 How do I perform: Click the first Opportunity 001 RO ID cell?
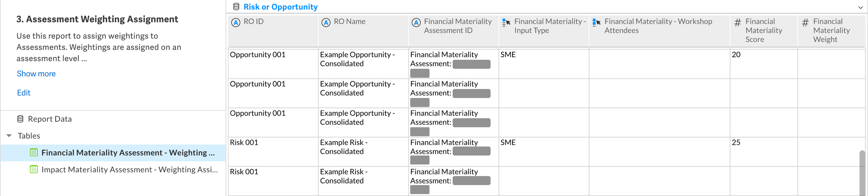pyautogui.click(x=273, y=64)
